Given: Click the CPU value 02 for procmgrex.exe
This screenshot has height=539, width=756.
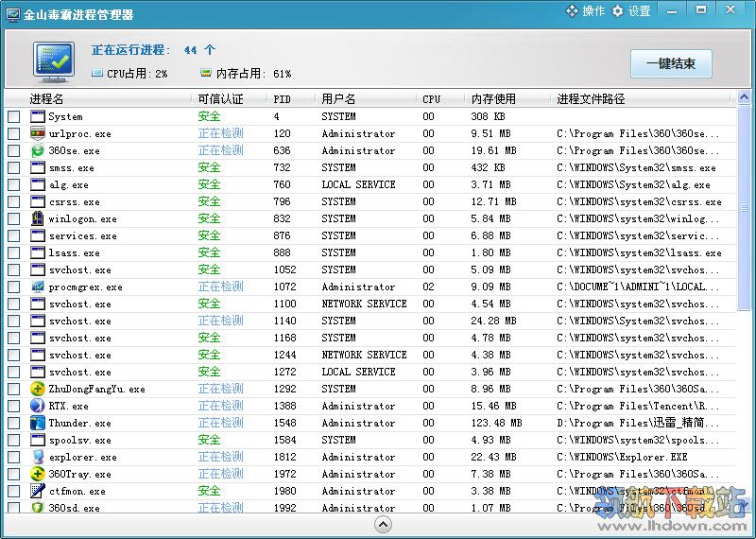Looking at the screenshot, I should (429, 287).
